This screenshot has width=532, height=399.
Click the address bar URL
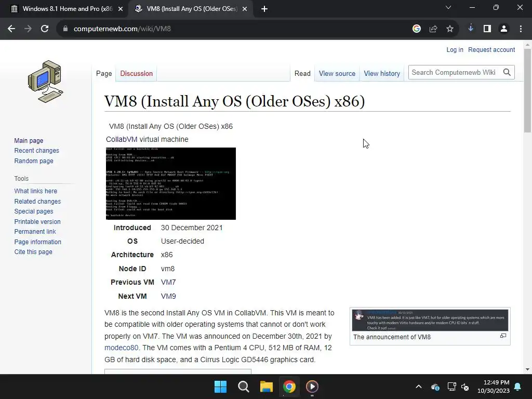[x=122, y=29]
